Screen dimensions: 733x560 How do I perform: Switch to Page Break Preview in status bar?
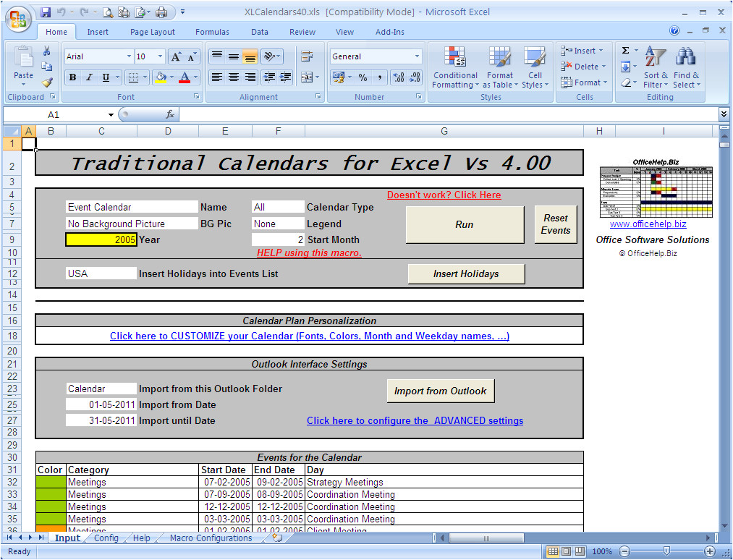coord(580,551)
